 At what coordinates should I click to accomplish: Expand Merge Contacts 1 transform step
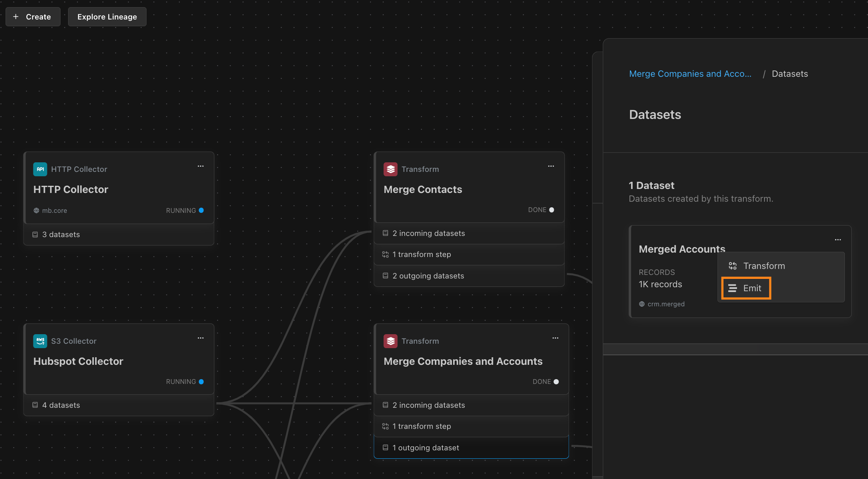tap(469, 255)
